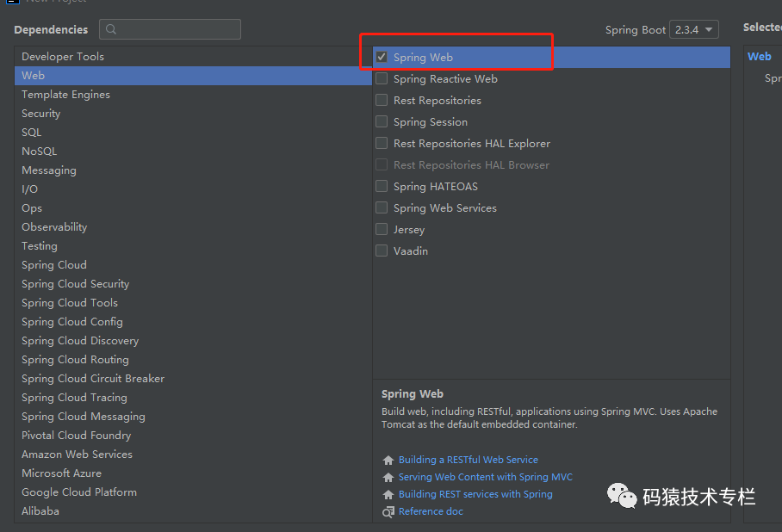Click the Jersey dependency label
Viewport: 782px width, 532px height.
pos(409,230)
